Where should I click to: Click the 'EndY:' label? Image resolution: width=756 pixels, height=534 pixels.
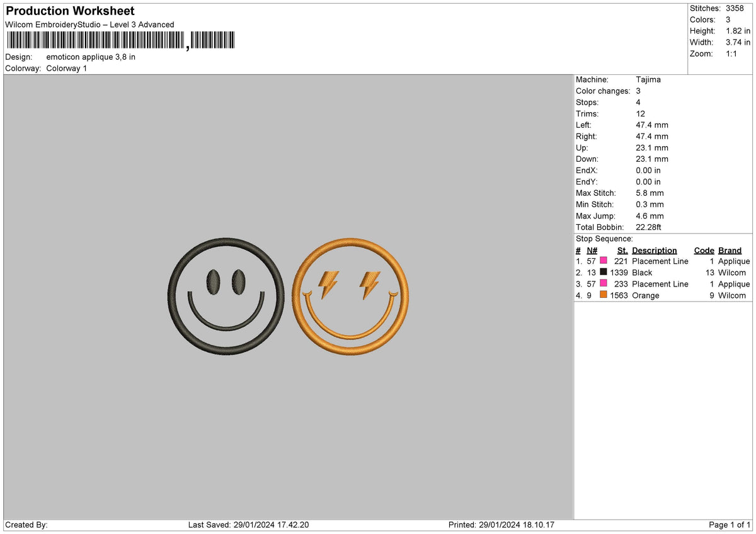pyautogui.click(x=587, y=181)
